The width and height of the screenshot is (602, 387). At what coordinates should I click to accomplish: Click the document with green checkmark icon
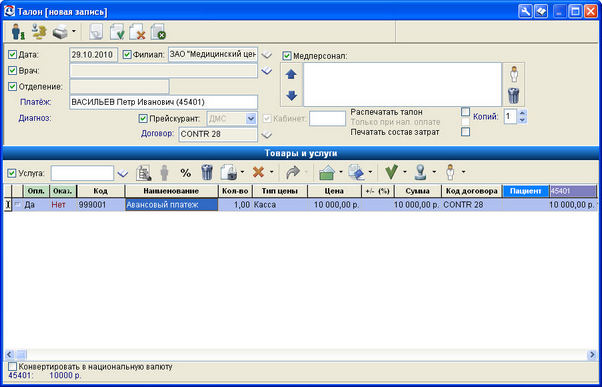117,32
